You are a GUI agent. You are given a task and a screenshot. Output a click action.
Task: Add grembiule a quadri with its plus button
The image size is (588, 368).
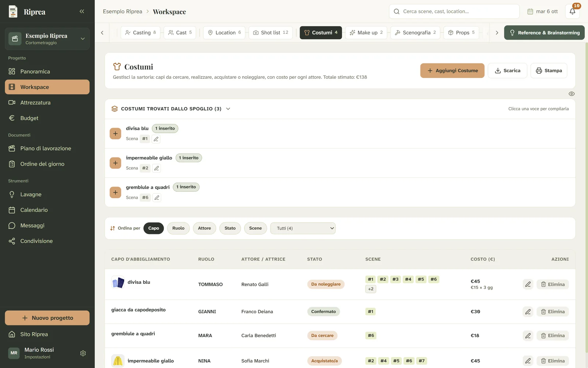(x=115, y=192)
